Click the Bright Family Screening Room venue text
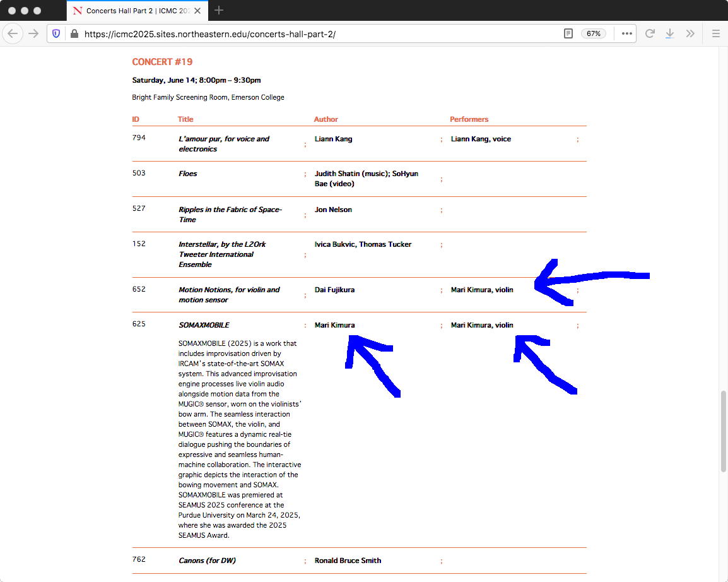Image resolution: width=728 pixels, height=582 pixels. coord(208,97)
